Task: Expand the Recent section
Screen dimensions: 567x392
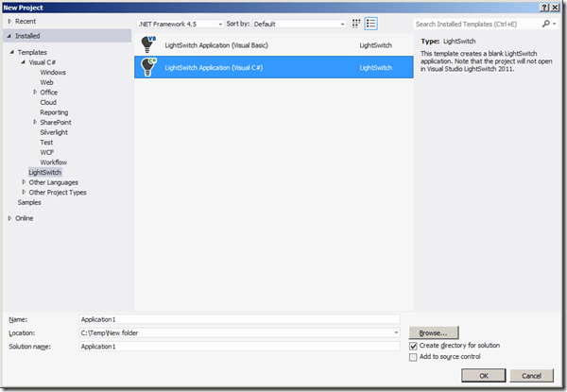Action: click(9, 22)
